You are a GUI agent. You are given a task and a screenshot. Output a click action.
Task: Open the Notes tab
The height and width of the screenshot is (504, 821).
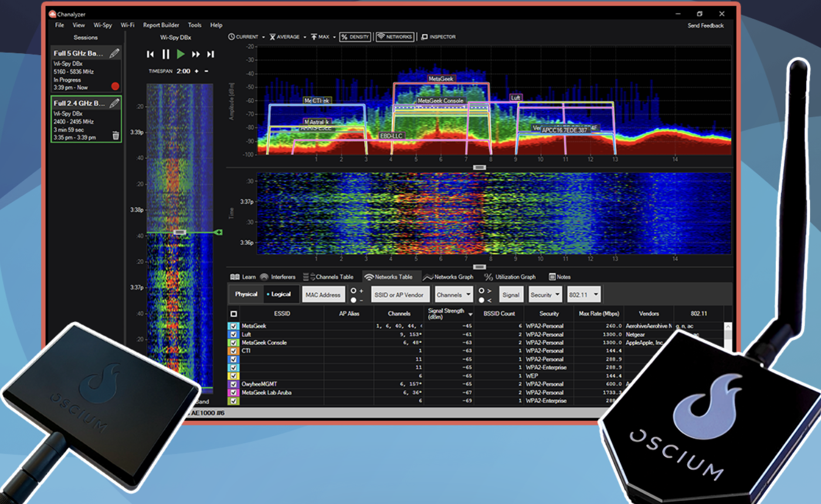click(559, 277)
